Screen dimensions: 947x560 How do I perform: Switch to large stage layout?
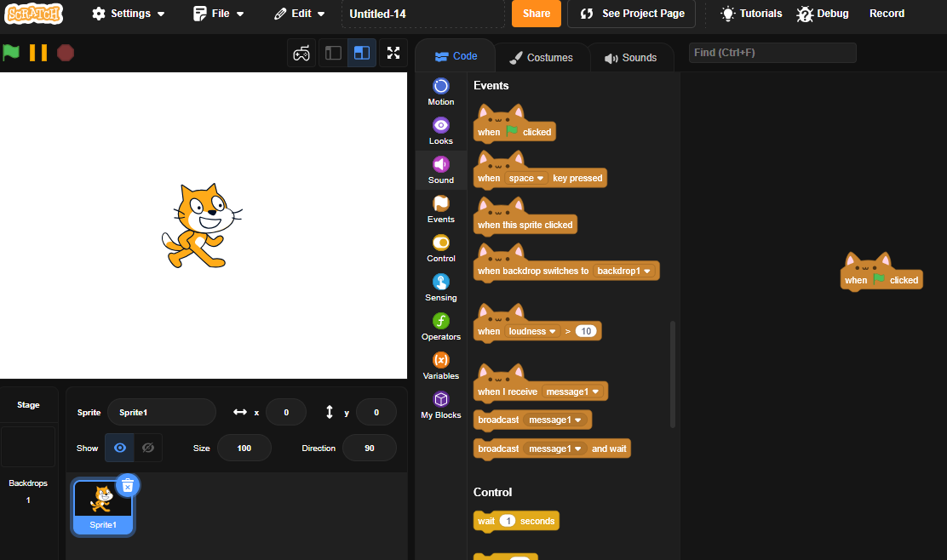362,53
